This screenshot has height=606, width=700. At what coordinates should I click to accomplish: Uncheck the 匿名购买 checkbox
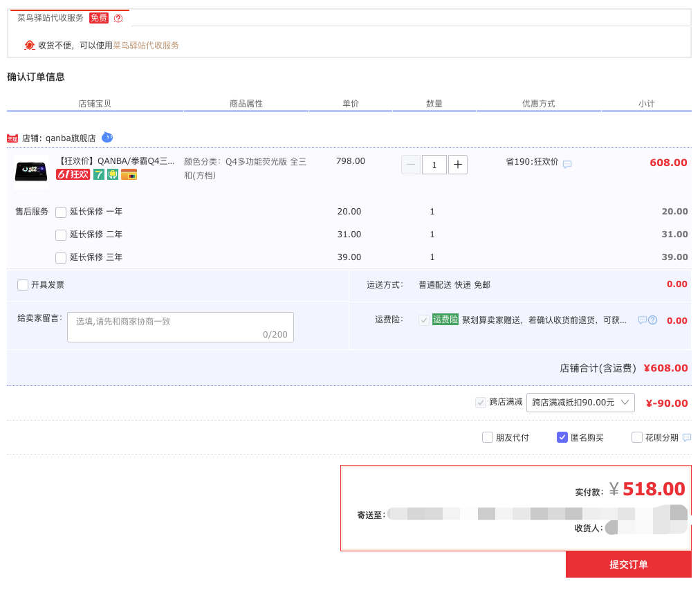pyautogui.click(x=562, y=437)
